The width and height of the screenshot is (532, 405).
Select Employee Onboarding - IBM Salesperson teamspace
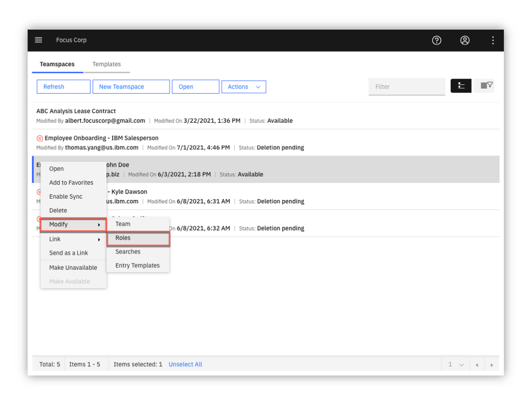[x=266, y=143]
